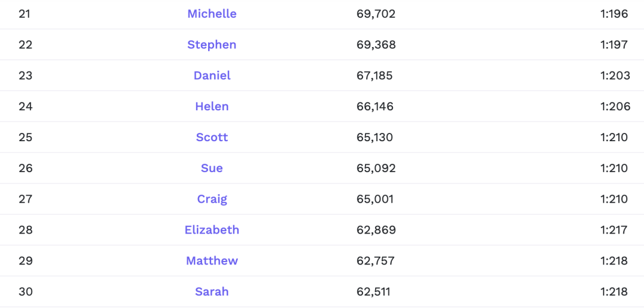Click the Stephen name link
644x308 pixels.
tap(212, 45)
